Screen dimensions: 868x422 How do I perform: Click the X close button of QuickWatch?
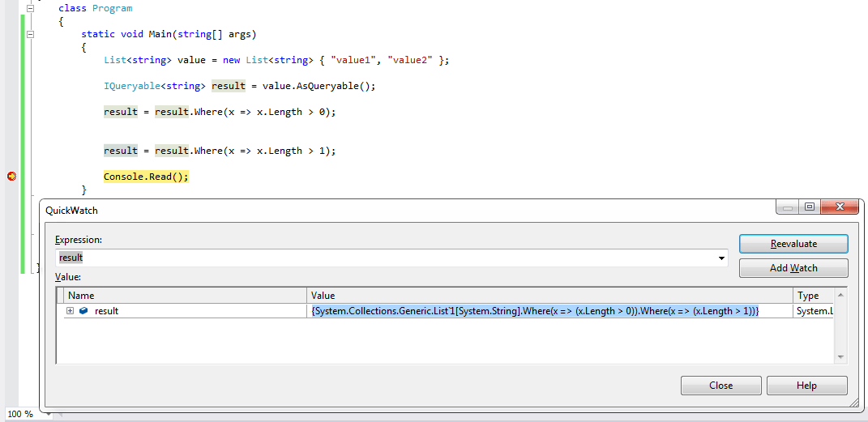pos(839,207)
